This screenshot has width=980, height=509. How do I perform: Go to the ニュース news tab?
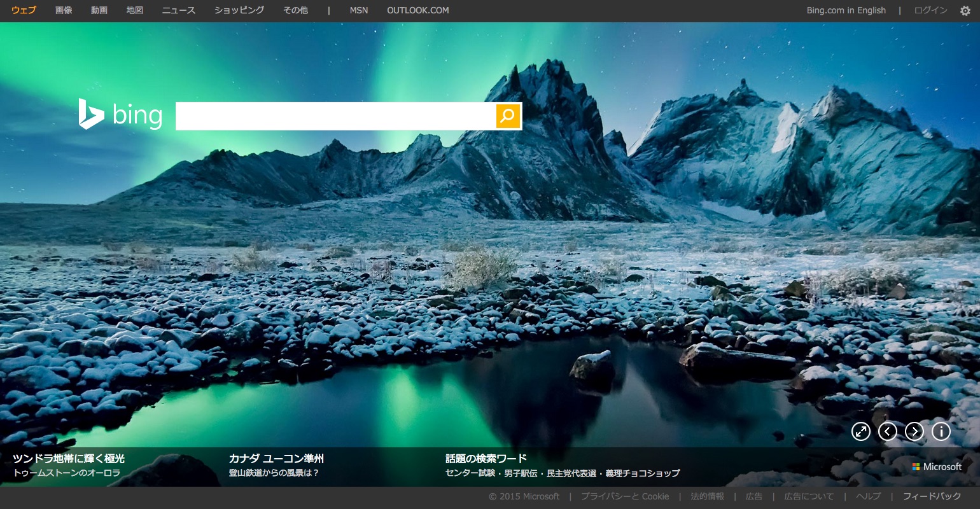point(179,10)
